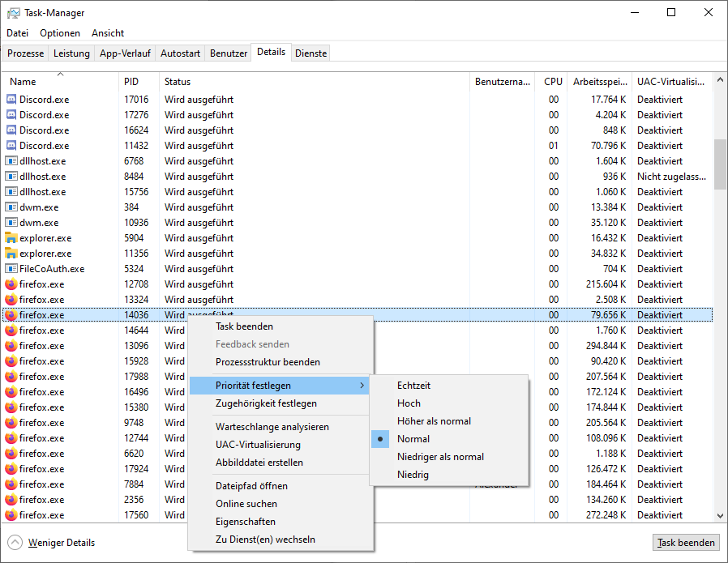728x563 pixels.
Task: Set priority to Höher als normal
Action: click(x=449, y=421)
